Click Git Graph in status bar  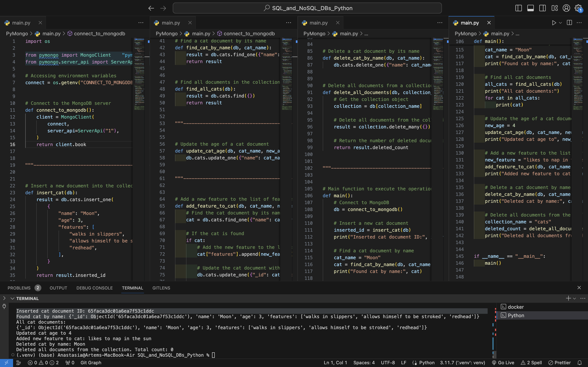pos(91,363)
